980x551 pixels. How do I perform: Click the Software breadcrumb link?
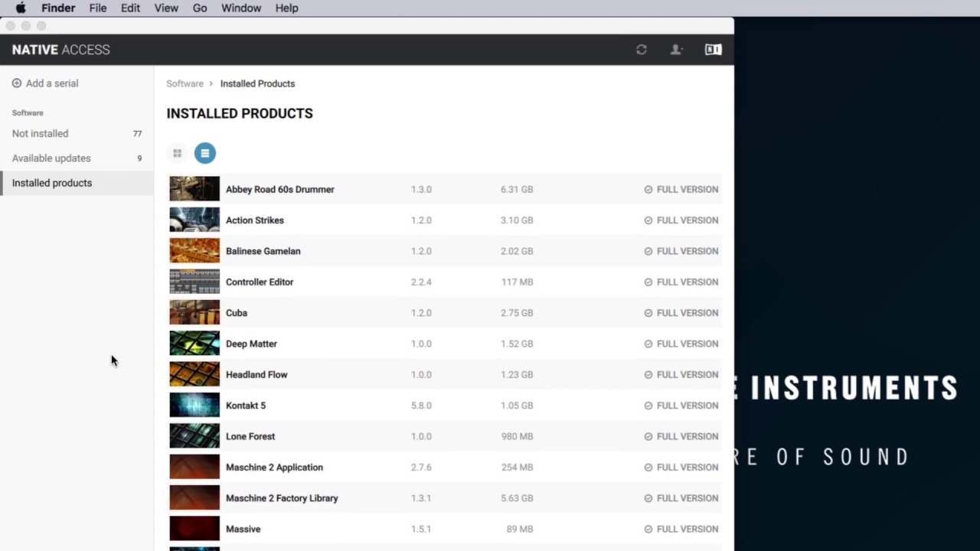[x=185, y=83]
